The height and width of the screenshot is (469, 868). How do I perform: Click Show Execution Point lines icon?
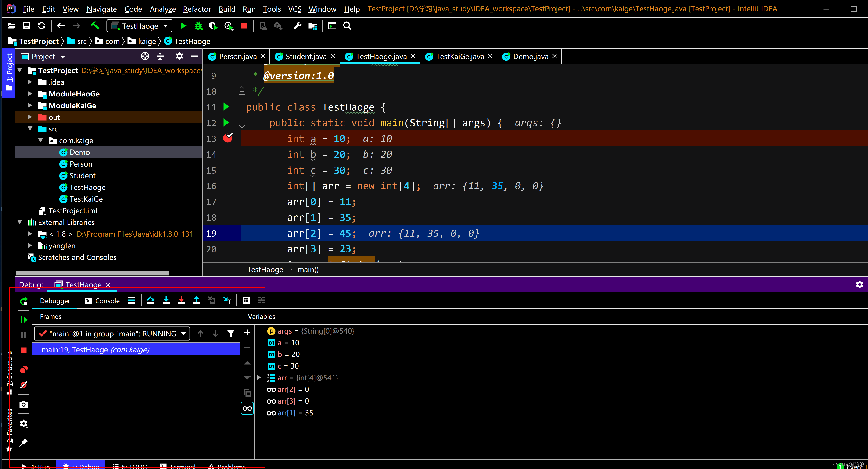point(132,300)
